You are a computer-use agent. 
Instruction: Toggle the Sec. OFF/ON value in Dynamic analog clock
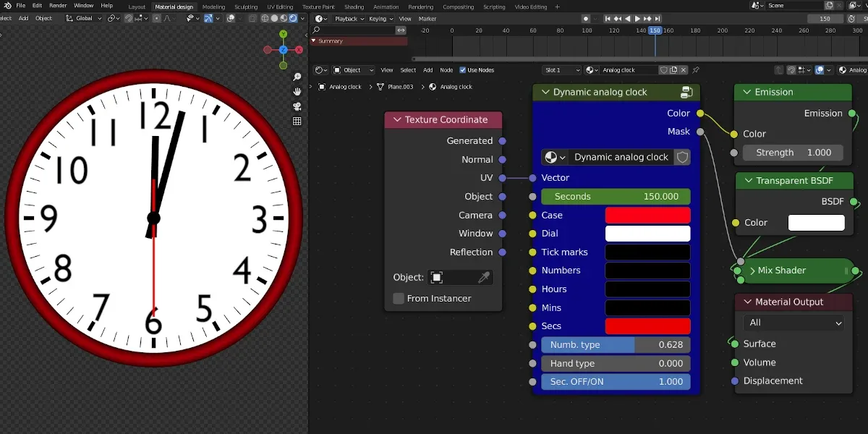616,381
